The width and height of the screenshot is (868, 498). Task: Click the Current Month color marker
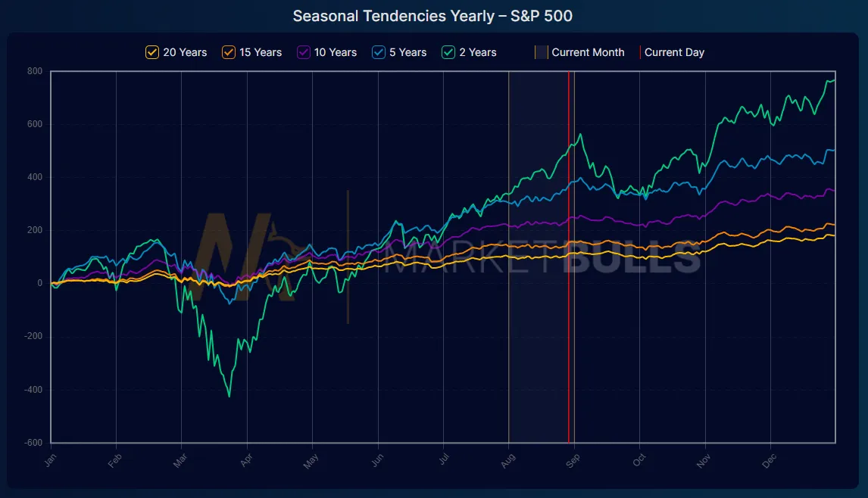click(539, 51)
